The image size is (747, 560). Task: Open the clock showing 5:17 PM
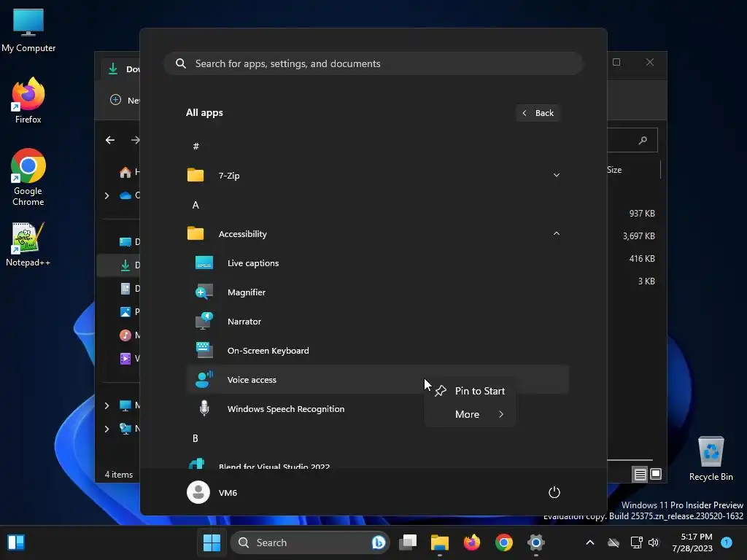pos(692,542)
